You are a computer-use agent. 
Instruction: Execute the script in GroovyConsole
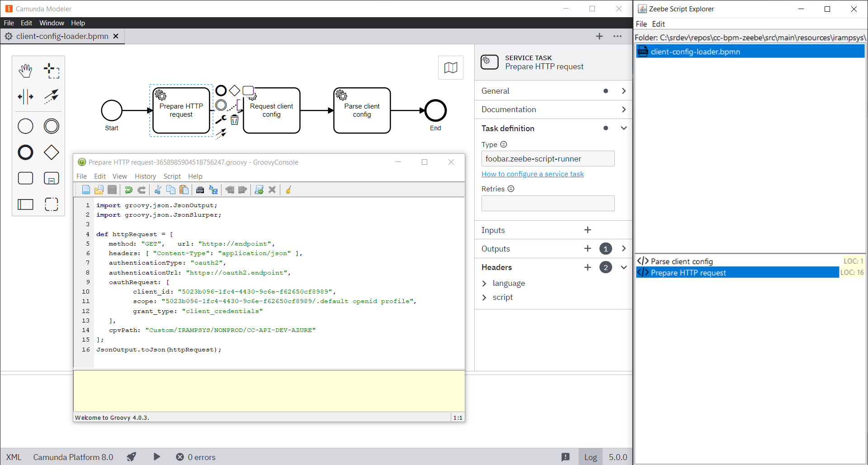[x=259, y=190]
